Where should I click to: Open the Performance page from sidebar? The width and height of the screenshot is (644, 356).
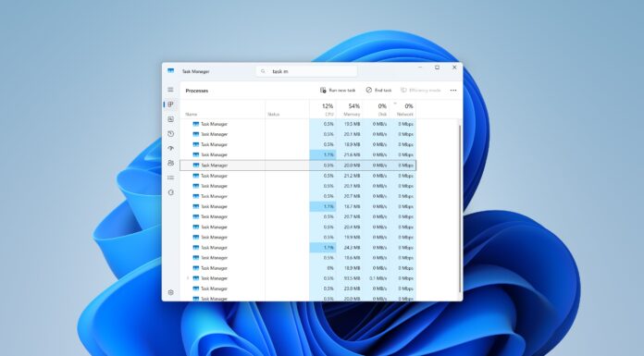171,119
